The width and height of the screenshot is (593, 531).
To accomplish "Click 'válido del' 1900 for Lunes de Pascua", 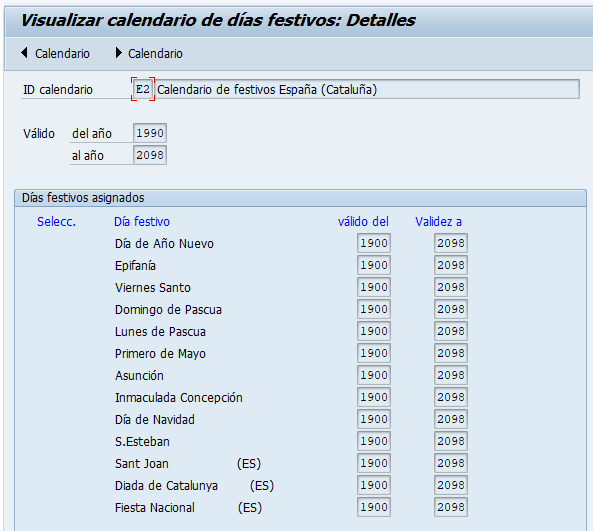I will coord(374,331).
